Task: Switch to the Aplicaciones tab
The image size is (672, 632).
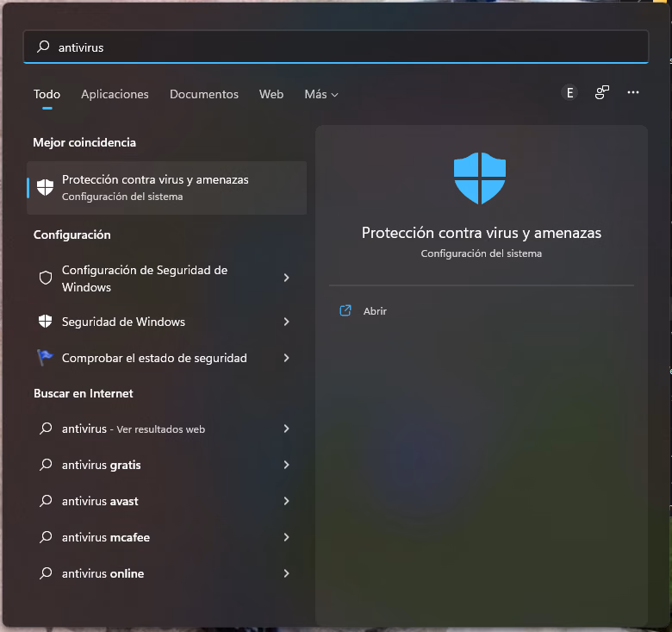Action: [x=115, y=94]
